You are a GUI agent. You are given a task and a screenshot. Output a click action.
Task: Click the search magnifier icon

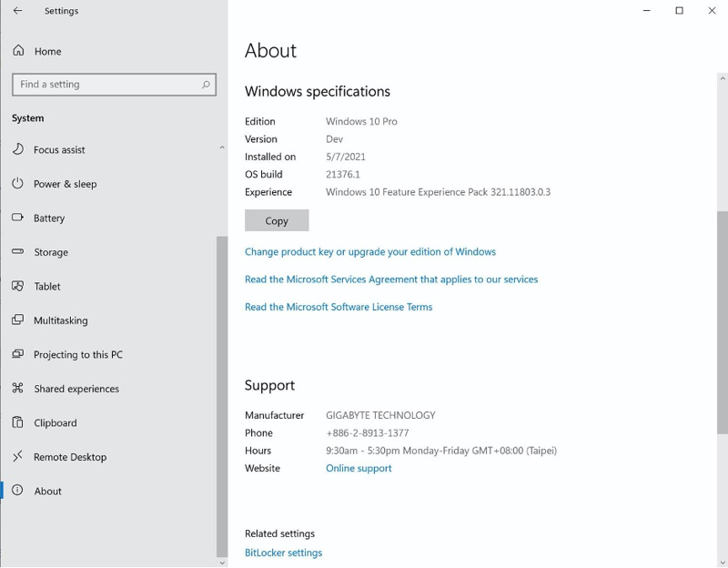(x=206, y=85)
